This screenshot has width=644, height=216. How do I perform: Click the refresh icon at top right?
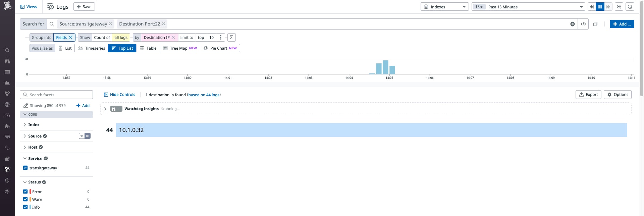pos(630,7)
